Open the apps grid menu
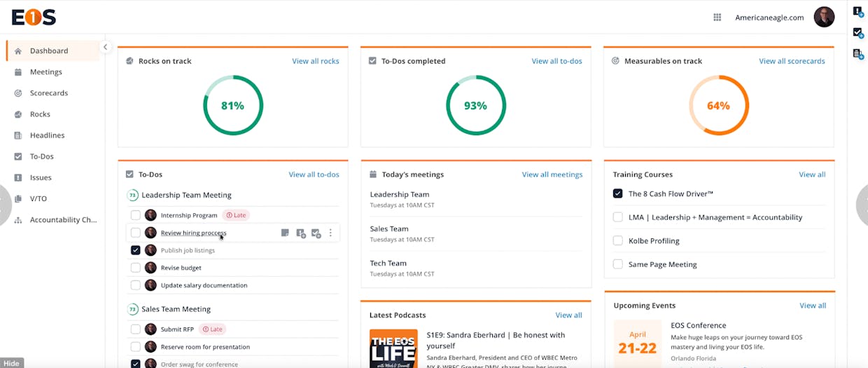The width and height of the screenshot is (868, 368). click(x=717, y=18)
